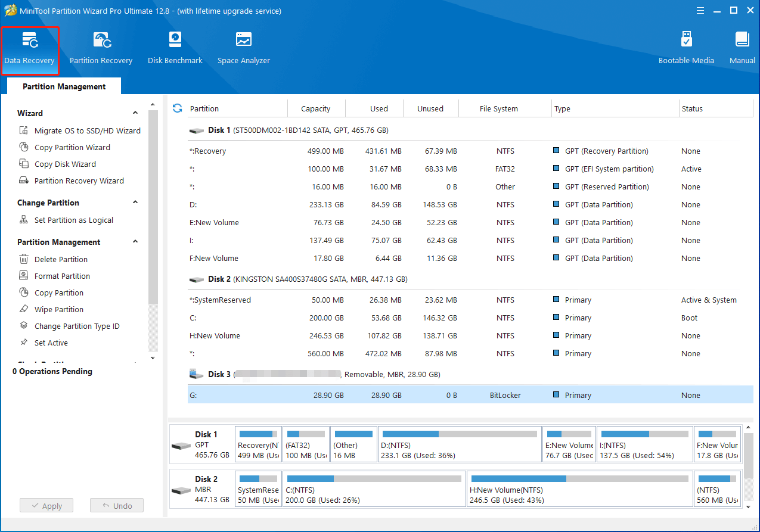The image size is (760, 532).
Task: Select Disk 1 drive icon in disk map
Action: [x=181, y=446]
